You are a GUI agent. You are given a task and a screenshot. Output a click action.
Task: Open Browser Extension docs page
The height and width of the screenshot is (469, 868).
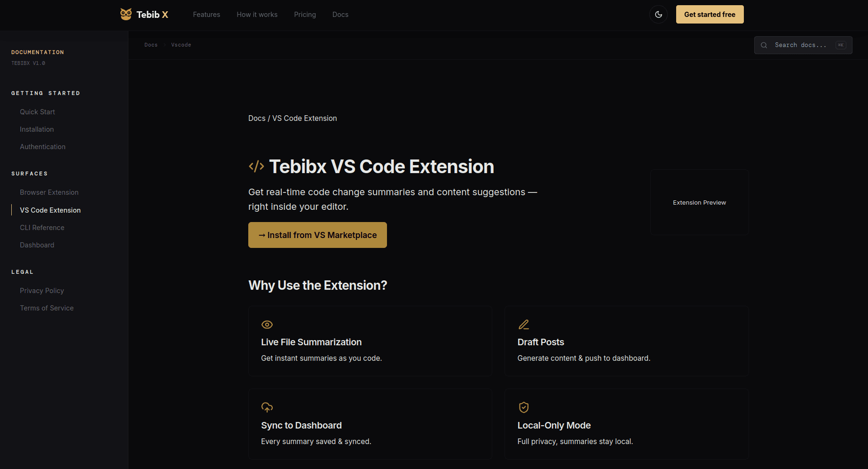pyautogui.click(x=49, y=192)
